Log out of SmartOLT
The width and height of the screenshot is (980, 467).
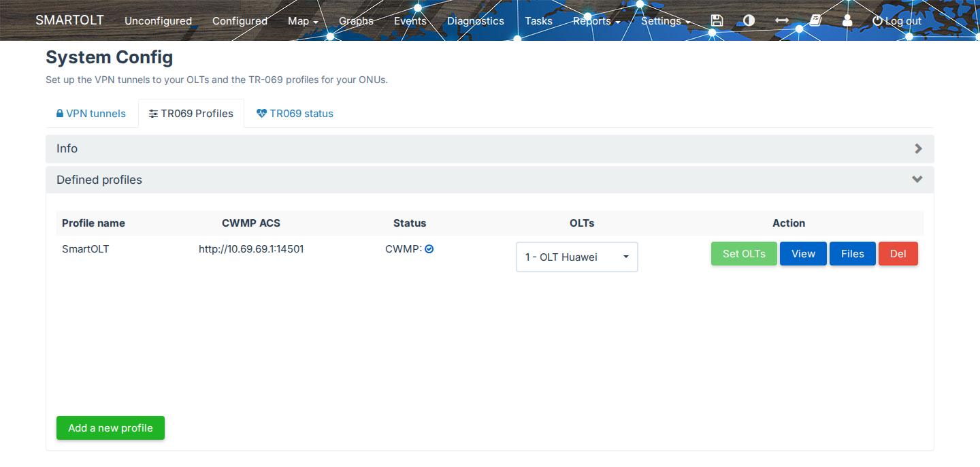click(x=897, y=21)
